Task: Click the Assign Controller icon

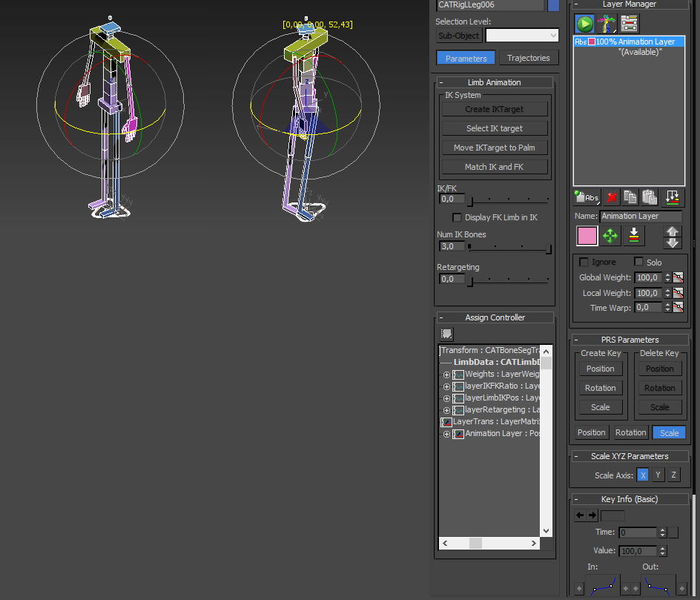Action: [446, 334]
